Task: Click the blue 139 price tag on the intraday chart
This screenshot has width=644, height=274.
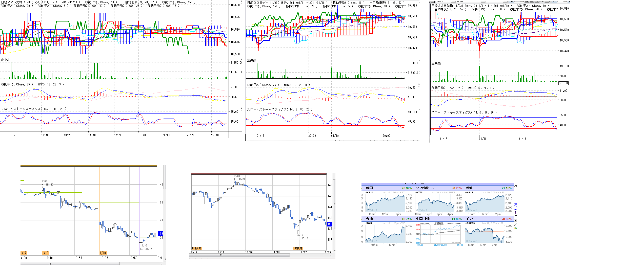Action: click(160, 234)
